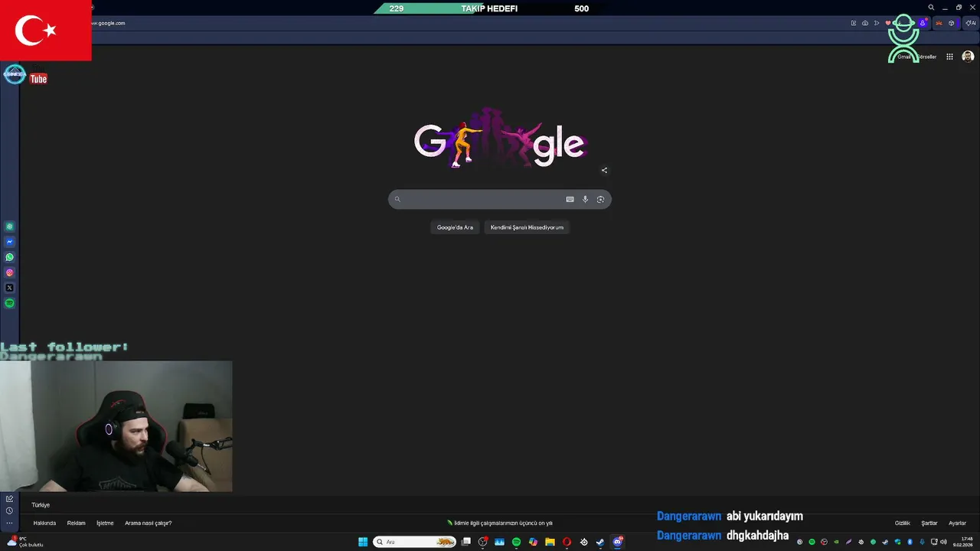The width and height of the screenshot is (980, 551).
Task: Open ChatGPT from the Opera sidebar
Action: tap(9, 227)
